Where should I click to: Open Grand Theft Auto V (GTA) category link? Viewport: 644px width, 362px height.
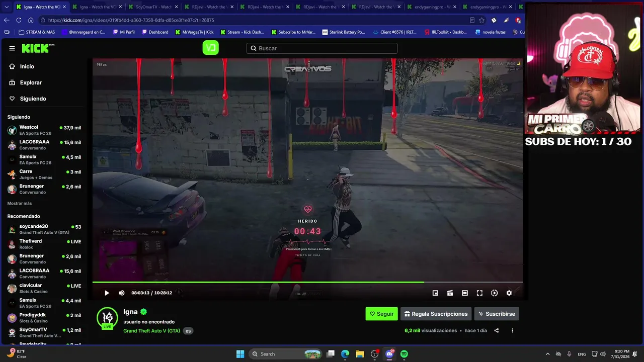pos(151,331)
